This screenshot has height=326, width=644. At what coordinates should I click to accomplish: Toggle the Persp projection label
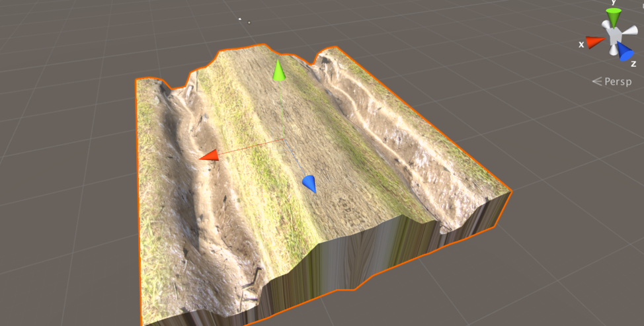(x=612, y=82)
